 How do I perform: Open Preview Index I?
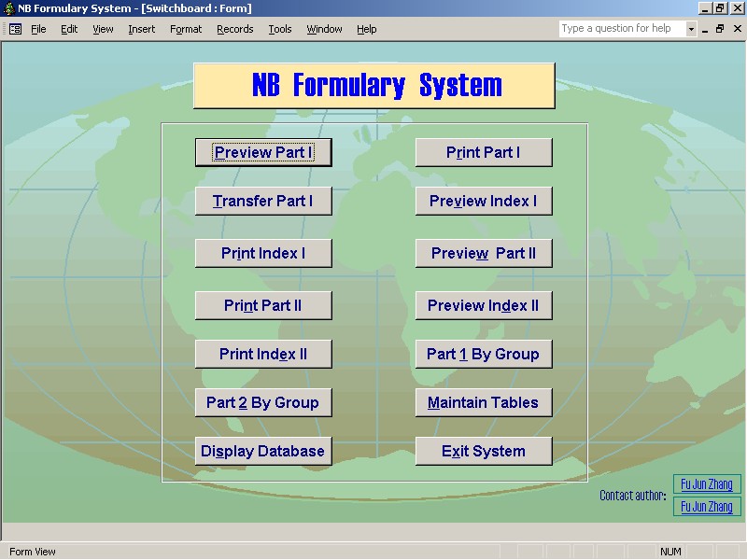[484, 201]
